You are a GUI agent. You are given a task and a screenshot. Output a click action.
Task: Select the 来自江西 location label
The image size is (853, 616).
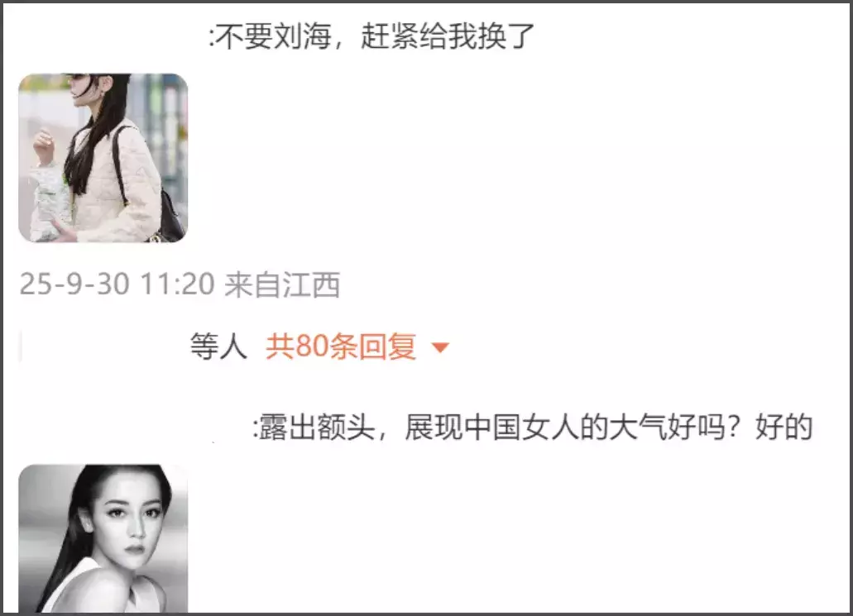[282, 284]
